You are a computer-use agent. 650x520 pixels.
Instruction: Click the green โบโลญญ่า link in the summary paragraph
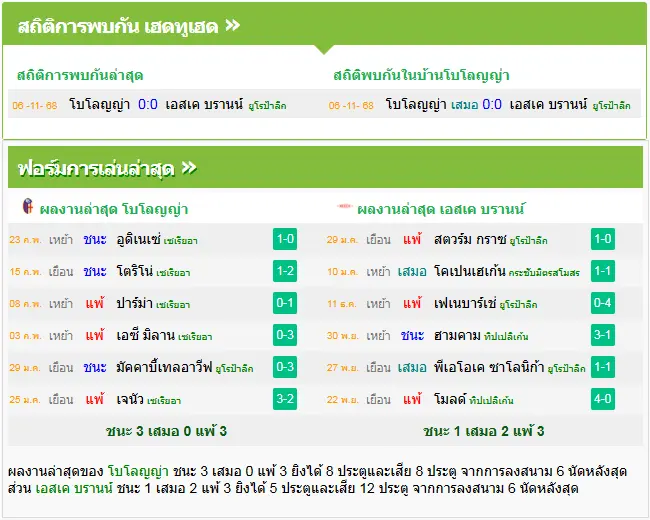coord(138,471)
